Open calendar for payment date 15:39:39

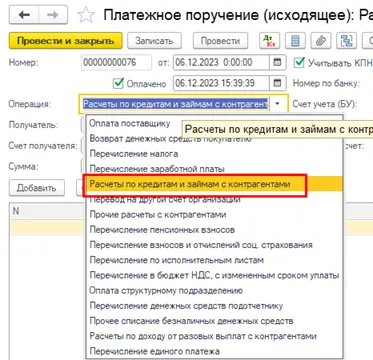(x=277, y=83)
